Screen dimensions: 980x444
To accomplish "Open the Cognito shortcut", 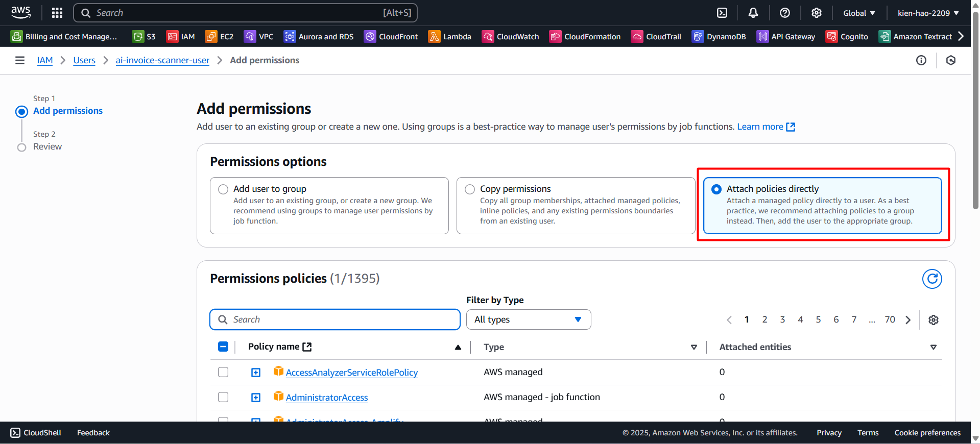I will (847, 36).
